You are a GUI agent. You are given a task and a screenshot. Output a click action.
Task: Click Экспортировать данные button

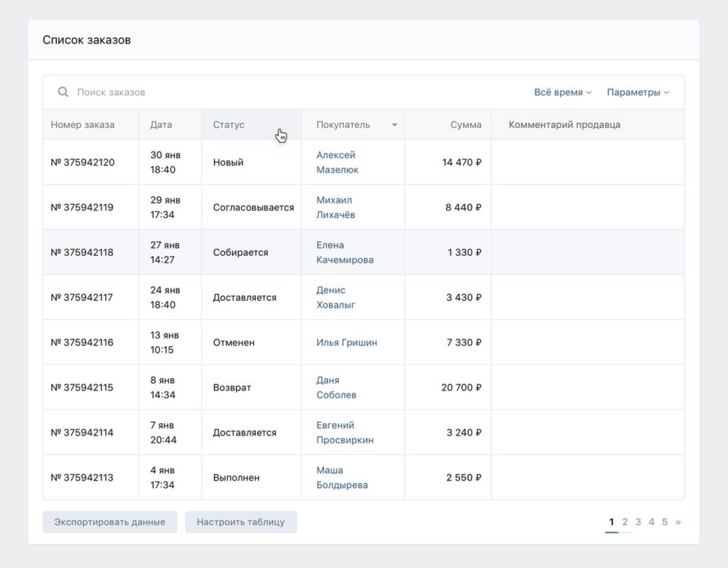(x=109, y=522)
